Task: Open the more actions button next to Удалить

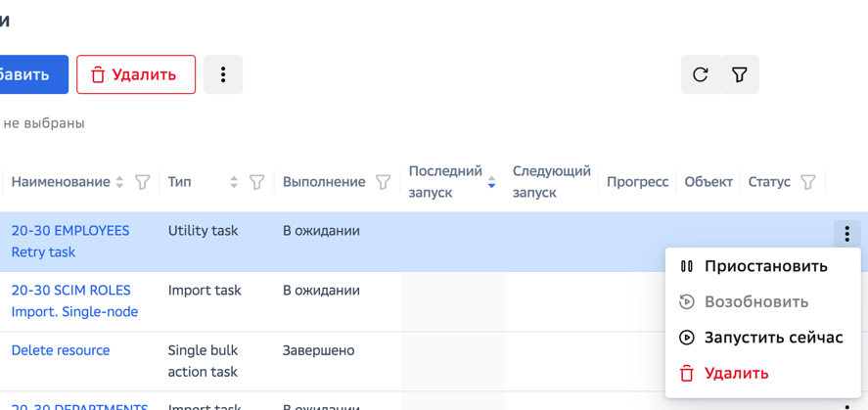Action: coord(223,74)
